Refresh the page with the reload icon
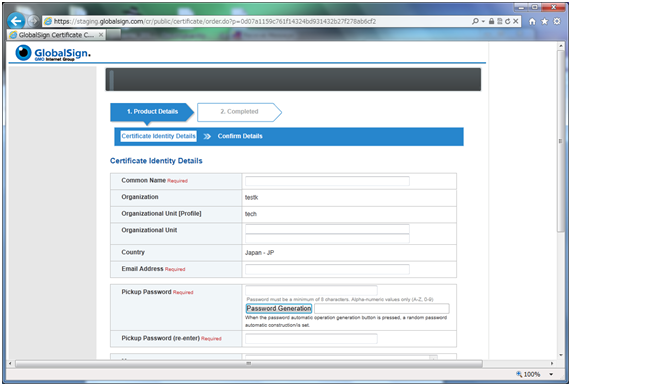 coord(507,21)
